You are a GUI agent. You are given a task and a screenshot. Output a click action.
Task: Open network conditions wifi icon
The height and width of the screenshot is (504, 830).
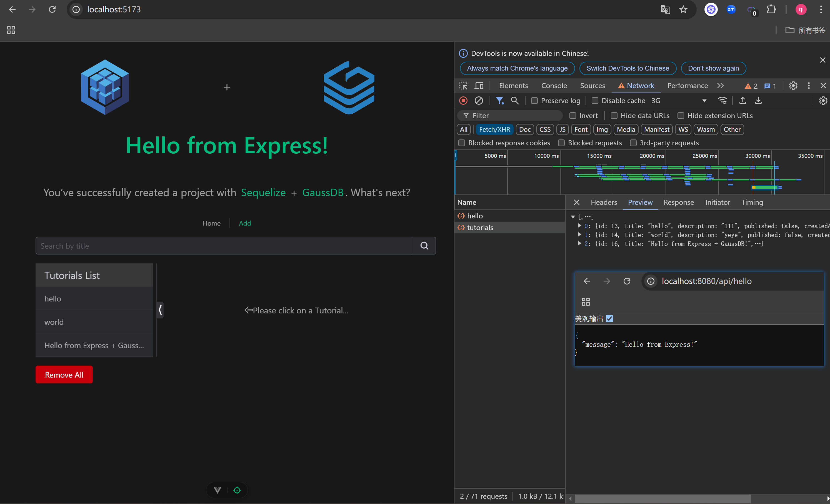722,100
